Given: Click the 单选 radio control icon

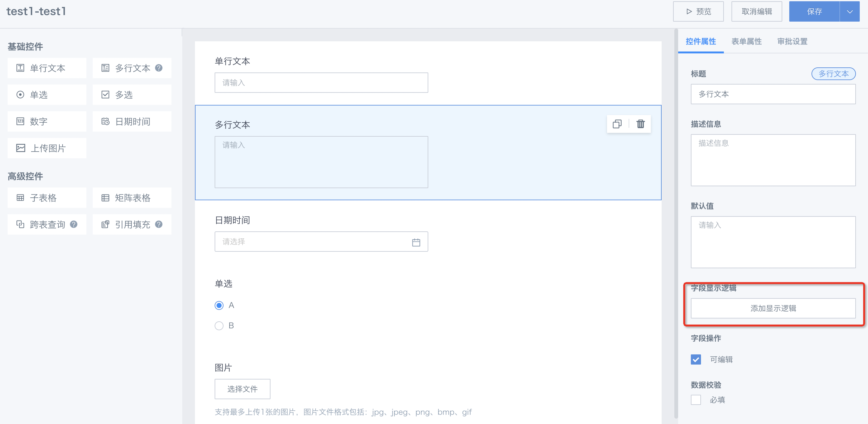Looking at the screenshot, I should coord(20,94).
